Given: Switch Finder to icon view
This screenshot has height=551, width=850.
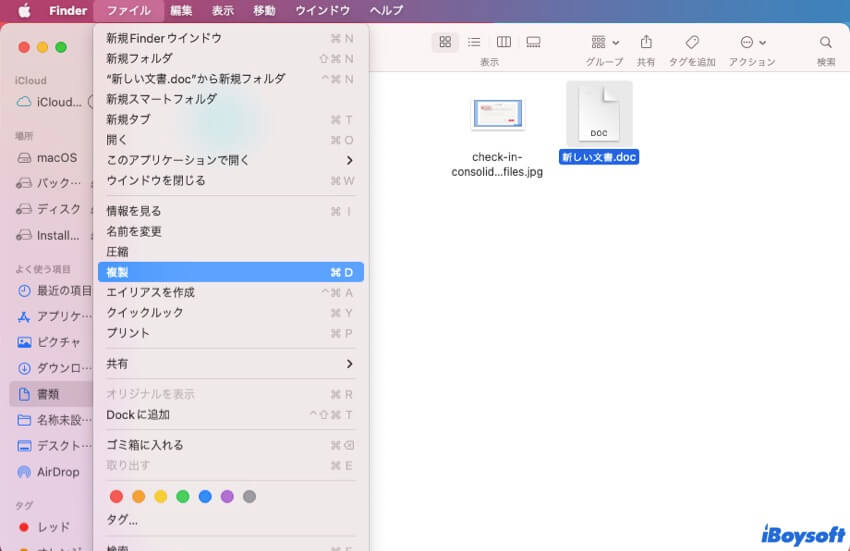Looking at the screenshot, I should 445,42.
